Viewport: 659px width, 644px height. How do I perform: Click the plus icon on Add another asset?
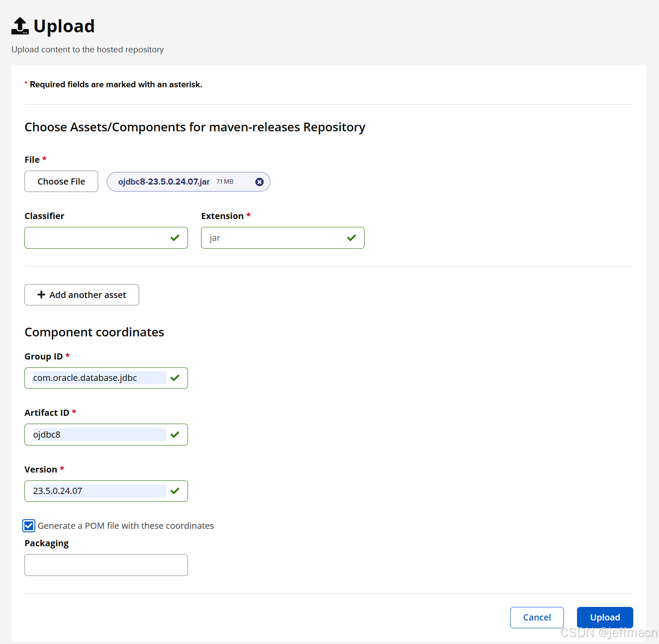tap(41, 295)
